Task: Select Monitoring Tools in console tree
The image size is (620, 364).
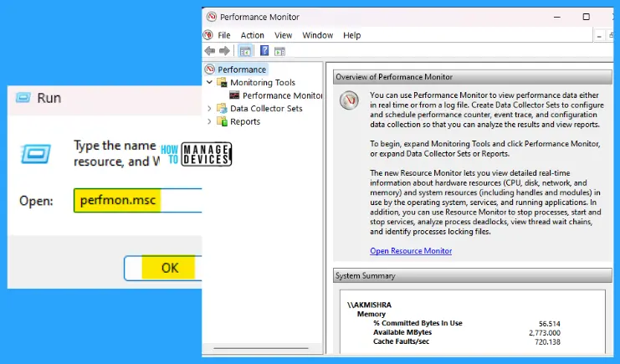Action: 263,82
